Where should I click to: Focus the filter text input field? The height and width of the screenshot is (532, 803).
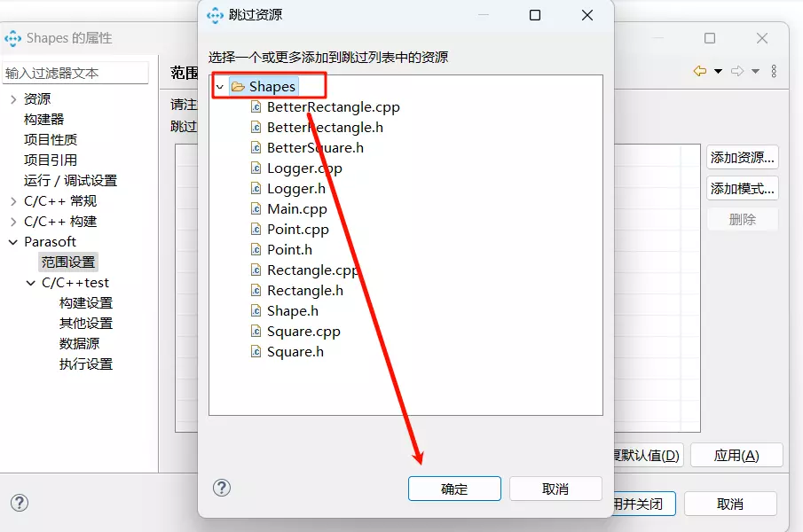pos(75,73)
